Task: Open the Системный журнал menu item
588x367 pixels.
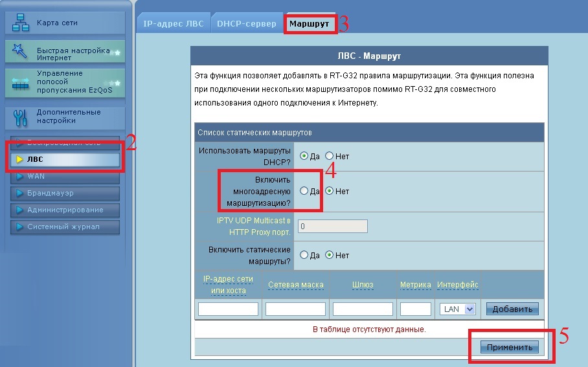Action: (x=65, y=227)
